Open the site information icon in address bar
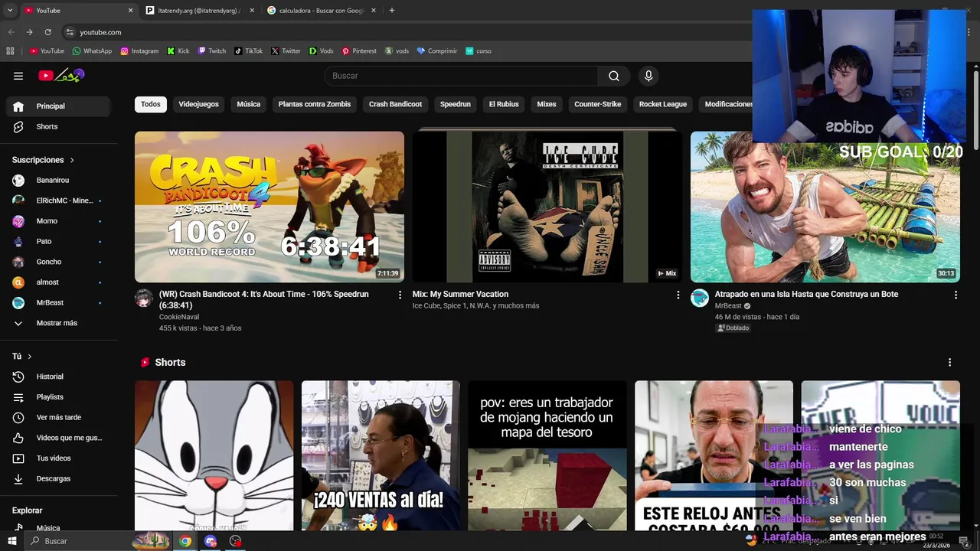The width and height of the screenshot is (980, 551). [70, 32]
